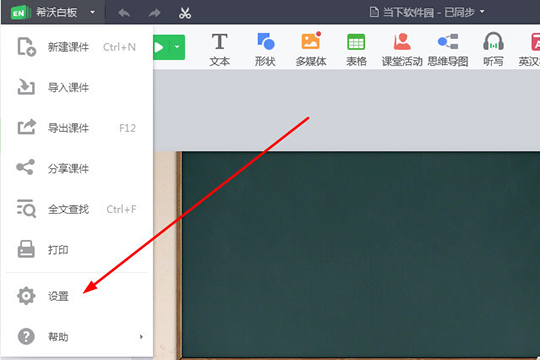Choose 打印 from the menu
540x360 pixels.
tap(77, 250)
